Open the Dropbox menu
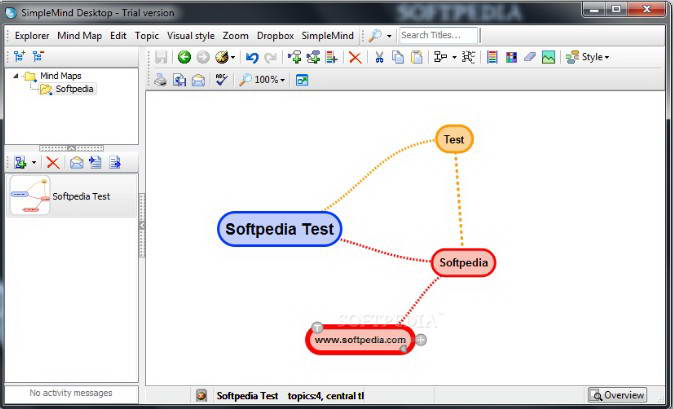Image resolution: width=673 pixels, height=409 pixels. click(x=275, y=36)
